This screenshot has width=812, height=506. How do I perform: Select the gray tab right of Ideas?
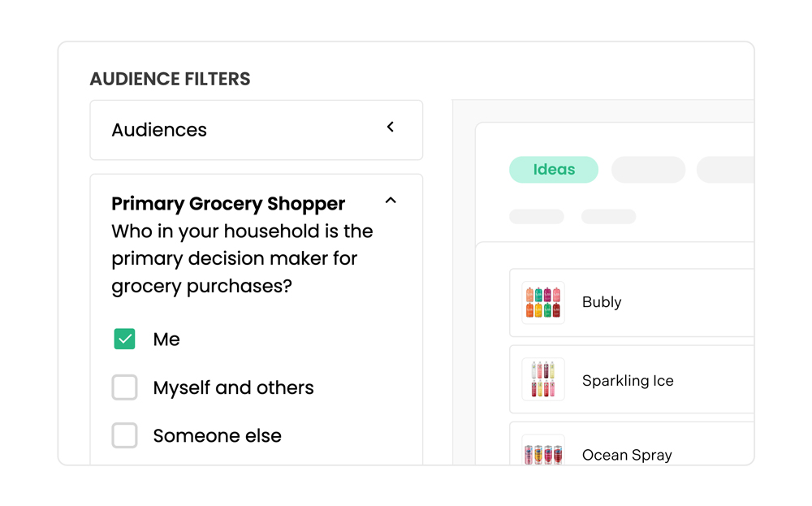[x=648, y=170]
